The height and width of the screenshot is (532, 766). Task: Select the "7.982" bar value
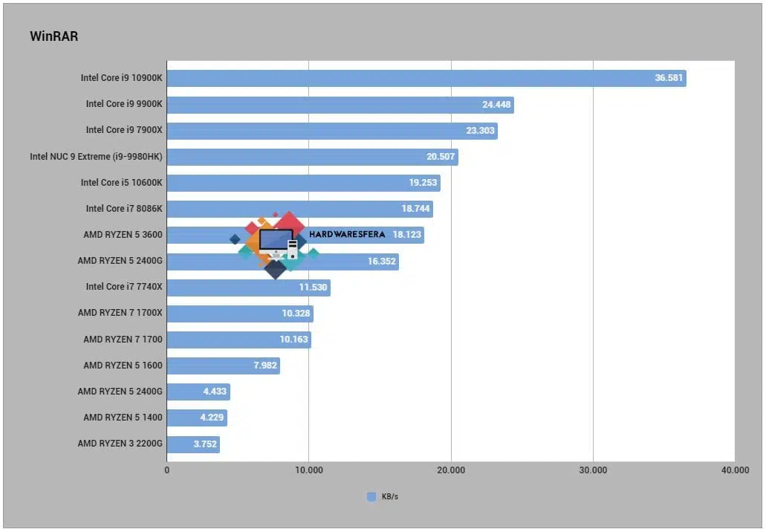(265, 365)
